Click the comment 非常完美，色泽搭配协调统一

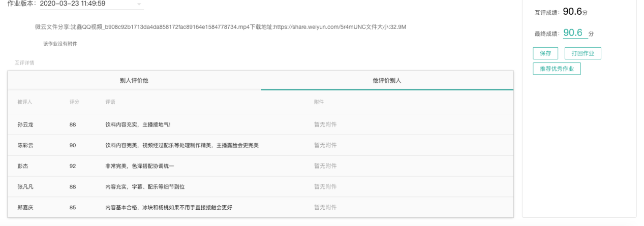tap(140, 166)
